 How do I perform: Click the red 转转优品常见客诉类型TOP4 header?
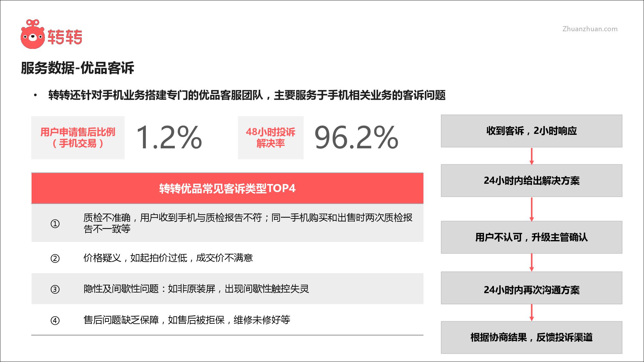coord(227,188)
